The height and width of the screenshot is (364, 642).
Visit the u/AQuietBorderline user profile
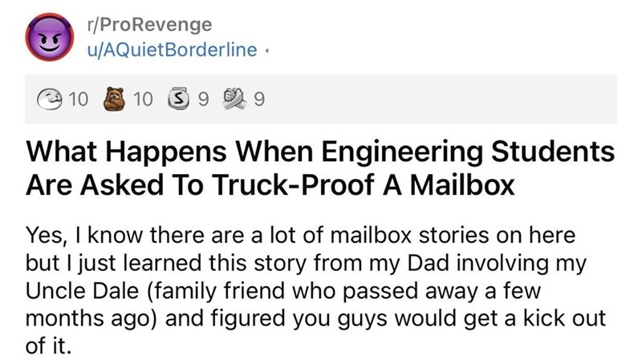[172, 50]
